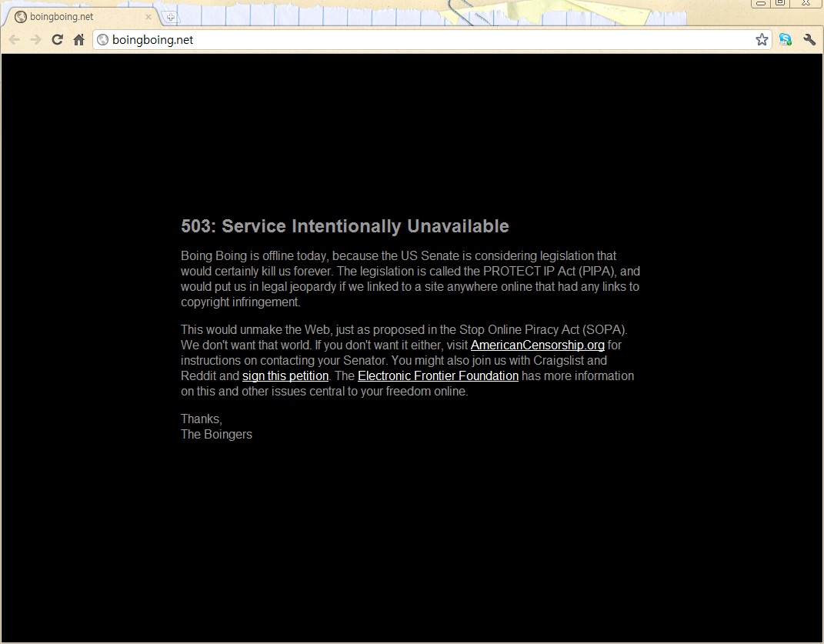Click the forward navigation arrow
Screen dimensions: 824x644
tap(35, 40)
